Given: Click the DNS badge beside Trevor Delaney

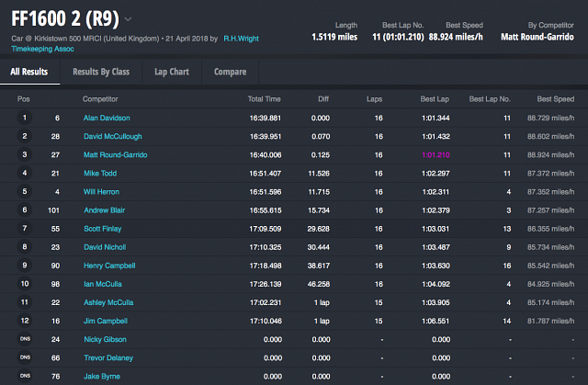Looking at the screenshot, I should point(26,357).
